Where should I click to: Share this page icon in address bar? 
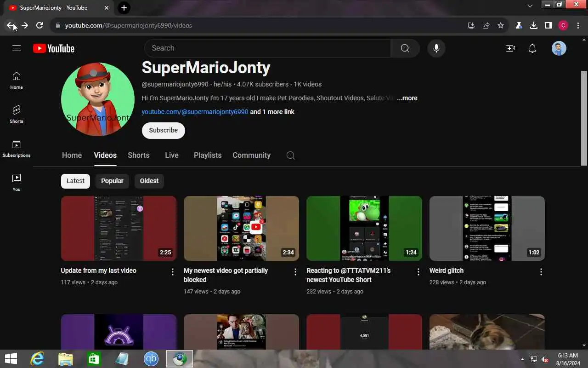coord(486,25)
